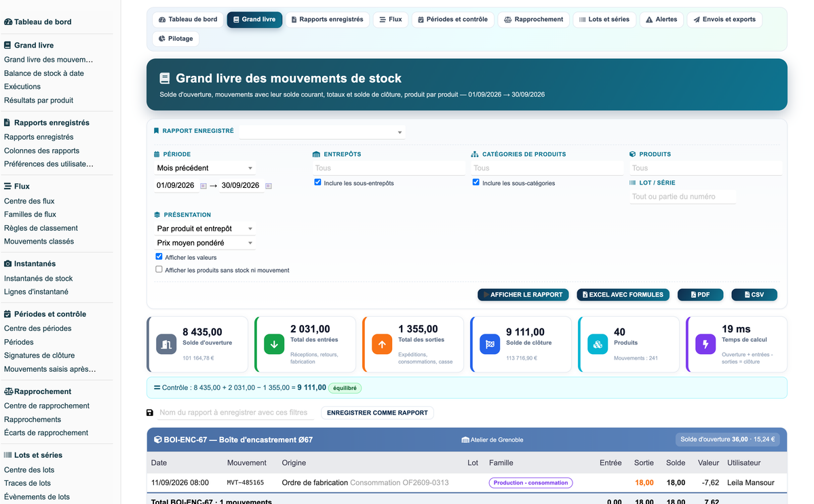Click the green total entries arrow icon
814x504 pixels.
[x=274, y=344]
